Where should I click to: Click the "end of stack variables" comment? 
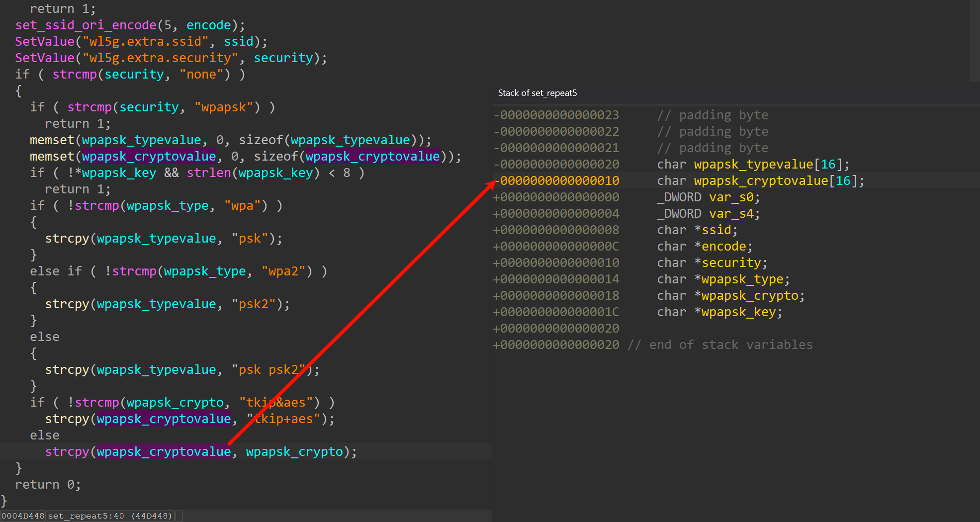point(720,345)
